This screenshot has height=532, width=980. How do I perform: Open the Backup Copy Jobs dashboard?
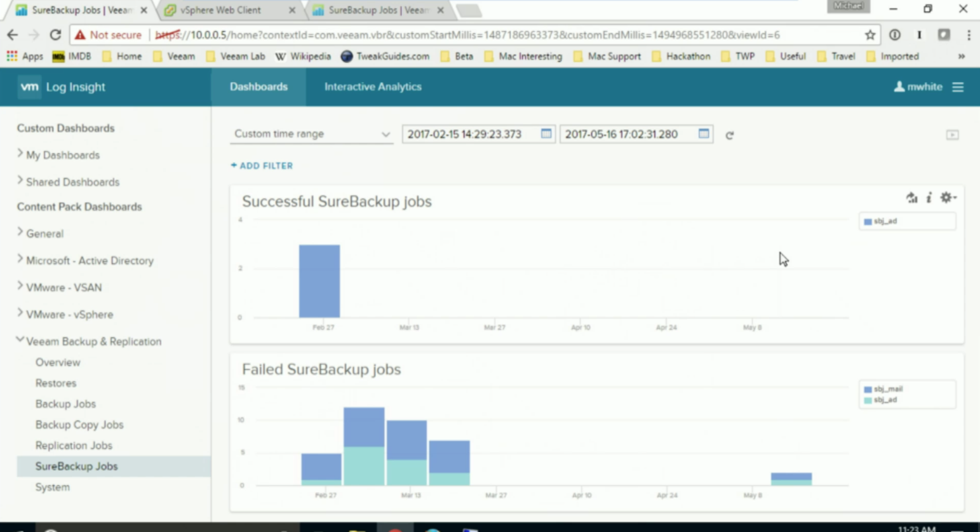coord(79,425)
